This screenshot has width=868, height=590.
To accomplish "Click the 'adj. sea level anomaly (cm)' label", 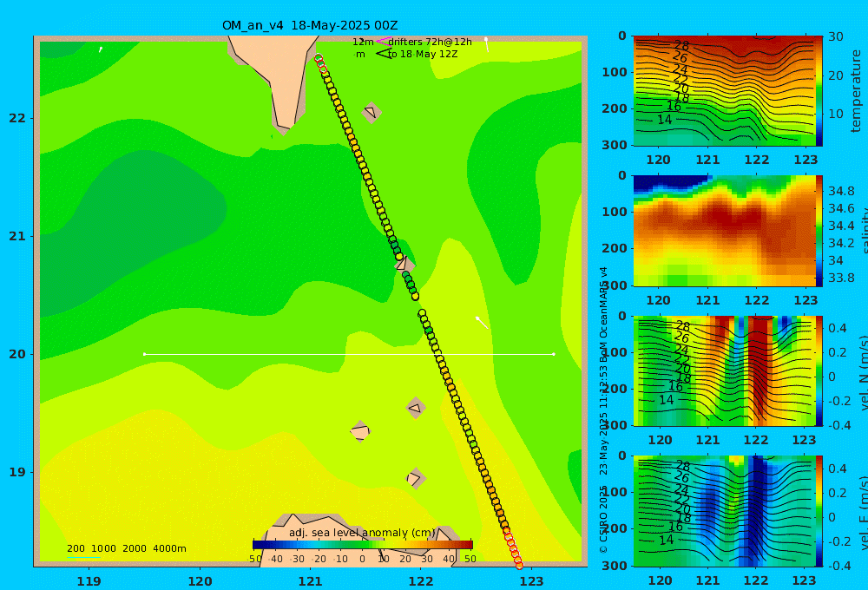I will (363, 533).
